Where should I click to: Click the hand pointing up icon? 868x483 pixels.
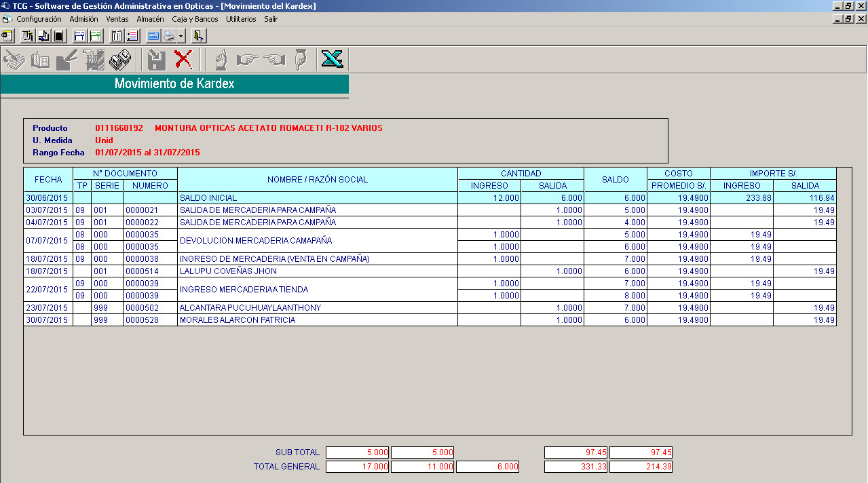coord(221,60)
